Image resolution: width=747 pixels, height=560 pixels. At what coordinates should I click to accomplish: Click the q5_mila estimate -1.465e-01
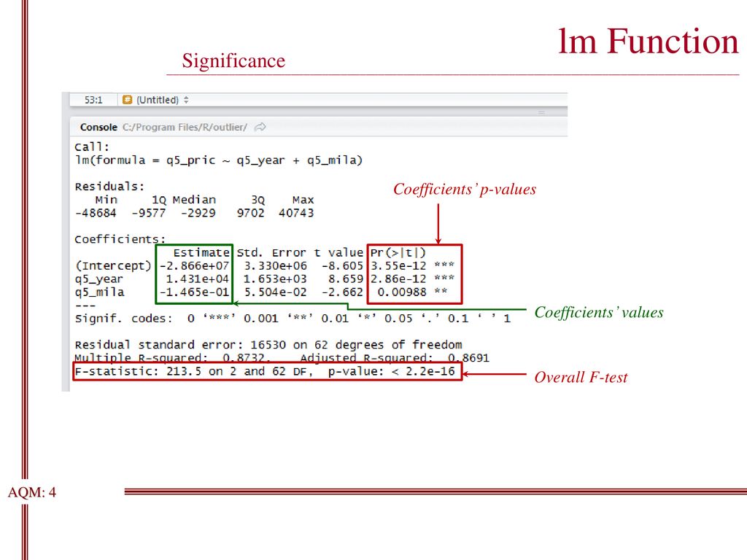(x=194, y=292)
